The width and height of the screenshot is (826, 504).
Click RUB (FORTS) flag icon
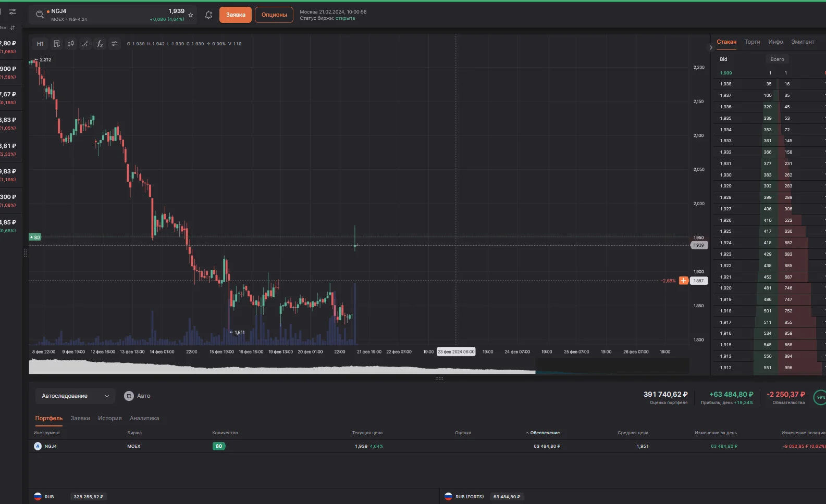tap(448, 497)
